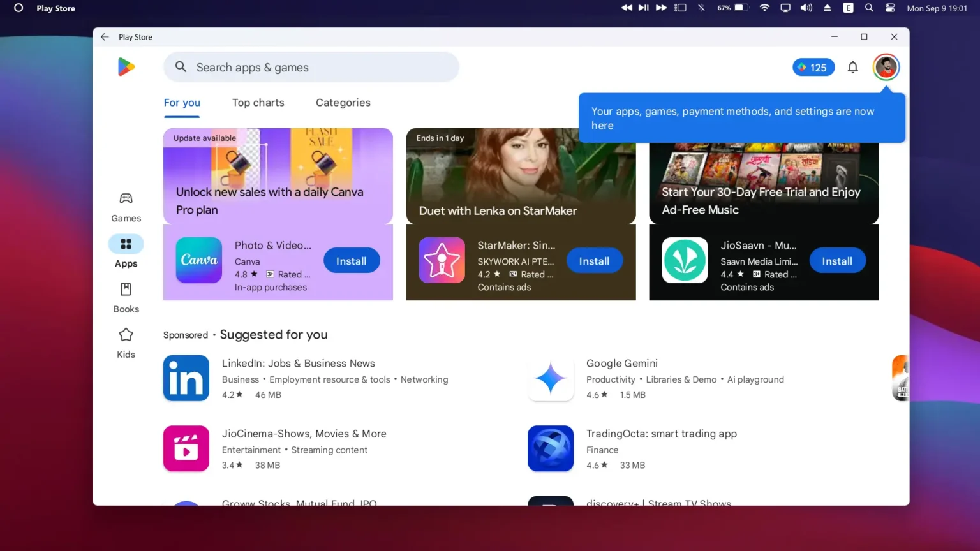Open Wi-Fi status icon in system bar
This screenshot has width=980, height=551.
click(764, 8)
